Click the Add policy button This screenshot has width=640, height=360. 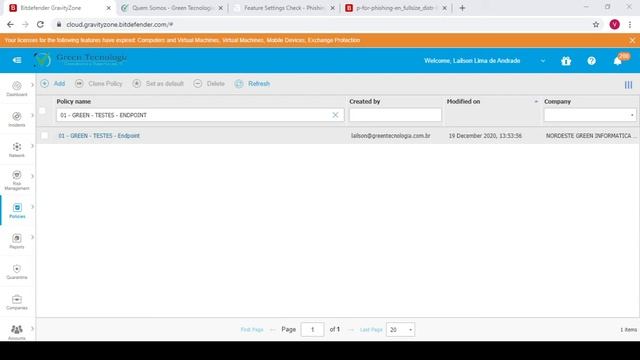(53, 84)
